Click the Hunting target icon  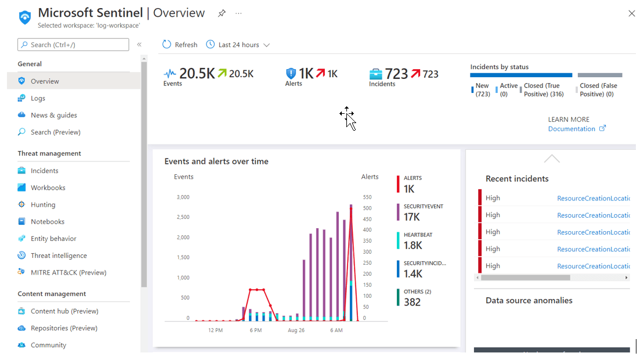[x=21, y=204]
